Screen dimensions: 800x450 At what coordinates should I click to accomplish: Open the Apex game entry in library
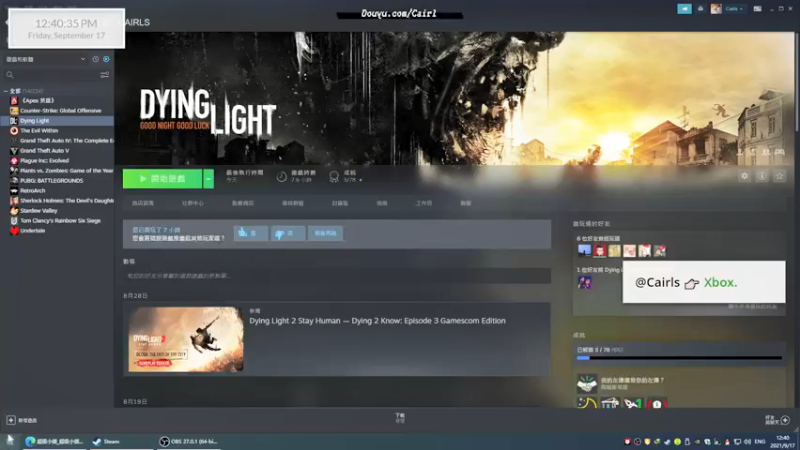tap(37, 101)
